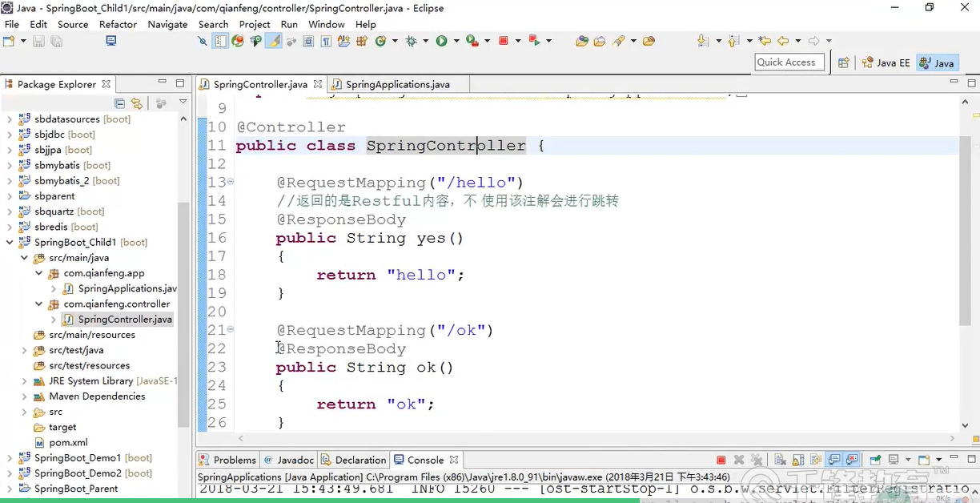
Task: Open the Project menu
Action: (255, 24)
